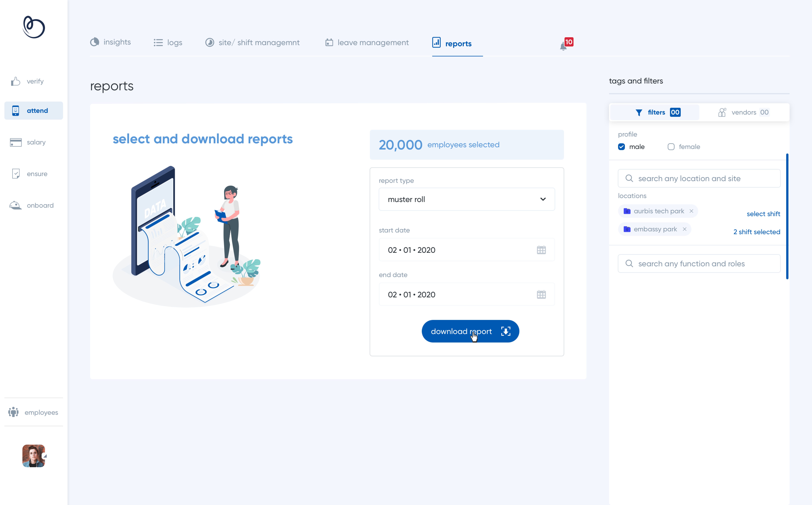Screen dimensions: 812x505
Task: Click the download report button
Action: 470,331
